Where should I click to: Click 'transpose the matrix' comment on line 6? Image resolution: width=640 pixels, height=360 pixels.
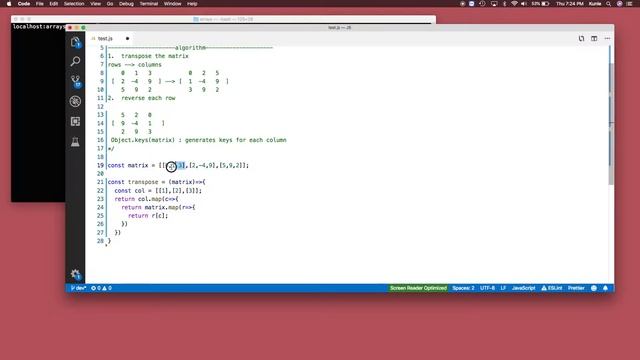[x=155, y=56]
